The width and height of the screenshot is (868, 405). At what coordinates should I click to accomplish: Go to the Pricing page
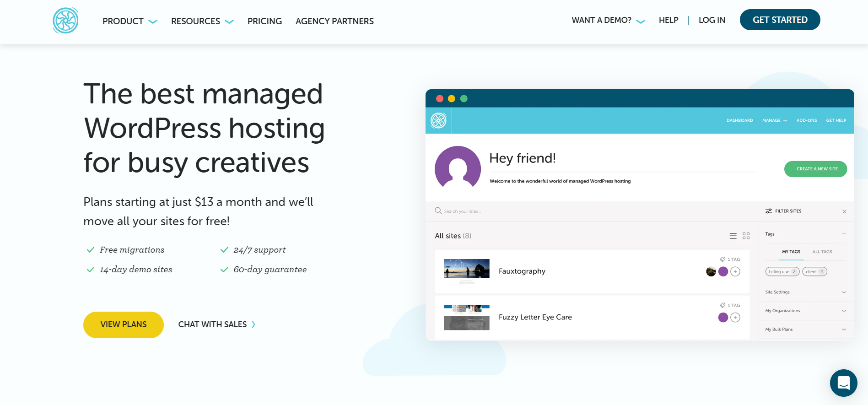click(264, 21)
